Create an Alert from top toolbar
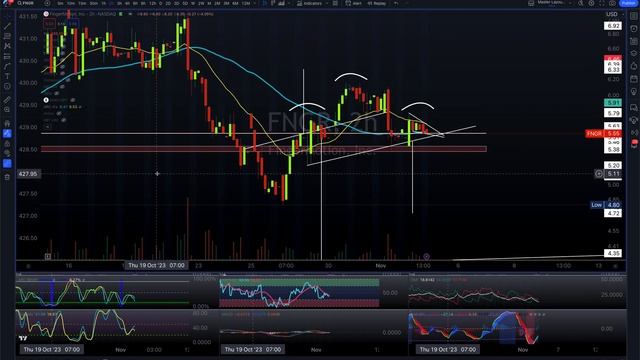This screenshot has width=640, height=360. 353,3
